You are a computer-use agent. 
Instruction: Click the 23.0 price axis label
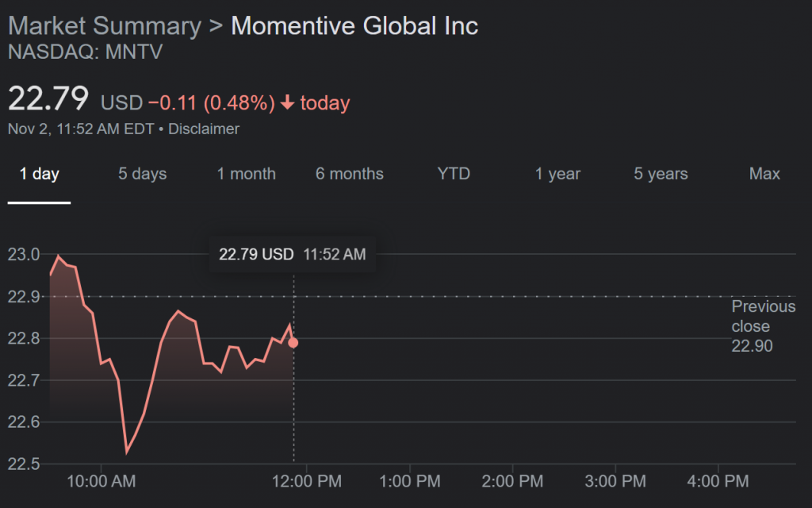(x=25, y=255)
